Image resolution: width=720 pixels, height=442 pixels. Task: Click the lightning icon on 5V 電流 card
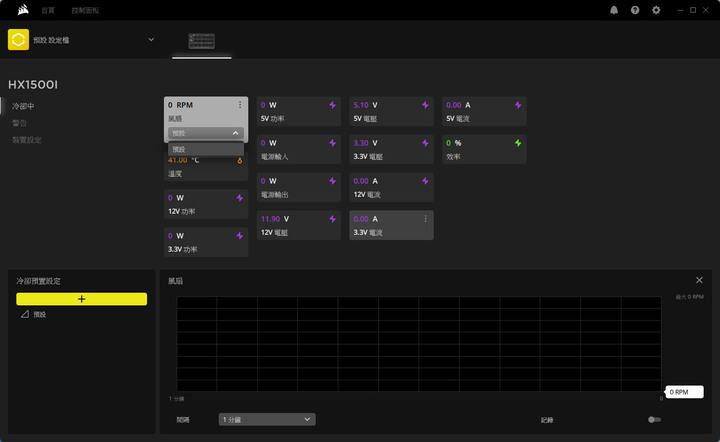(x=518, y=105)
